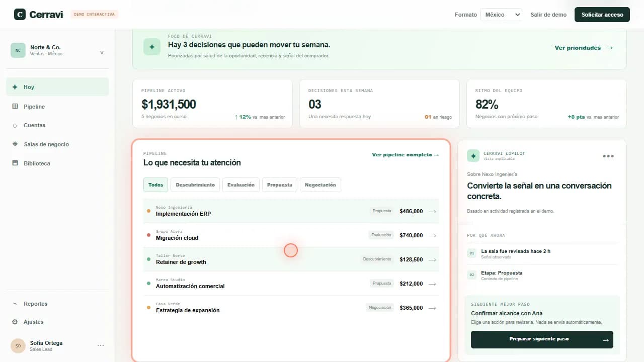Click the Negociación tag on Estrategia de expansión row
The width and height of the screenshot is (644, 362).
tap(380, 308)
